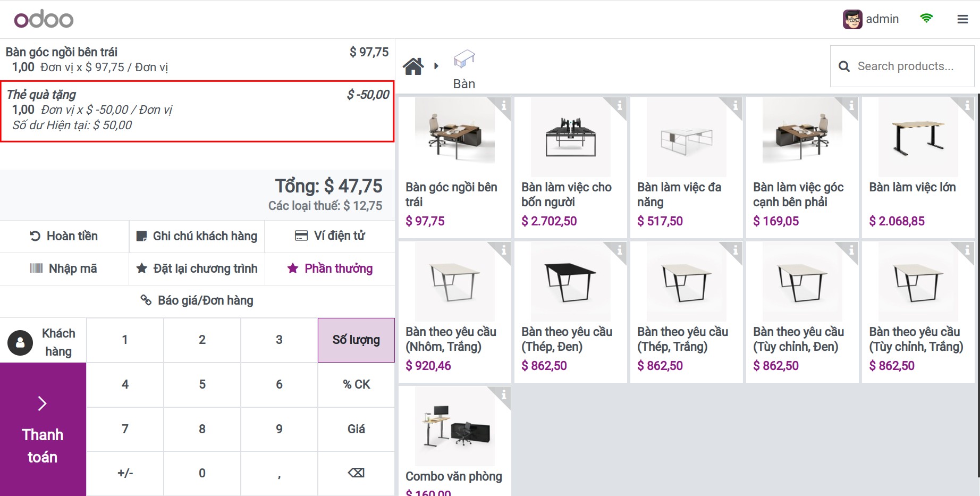Click the backspace key on the numeric keypad
Image resolution: width=980 pixels, height=496 pixels.
tap(356, 473)
